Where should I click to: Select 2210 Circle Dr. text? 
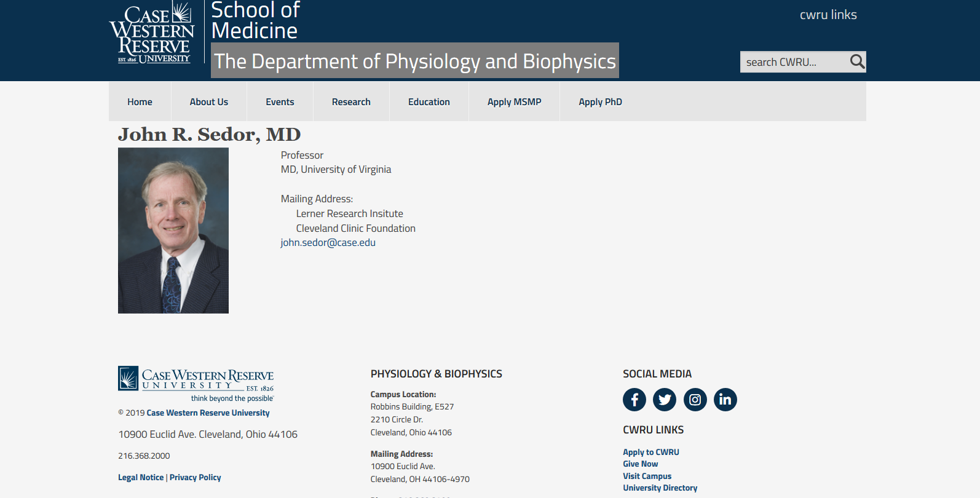[x=397, y=419]
